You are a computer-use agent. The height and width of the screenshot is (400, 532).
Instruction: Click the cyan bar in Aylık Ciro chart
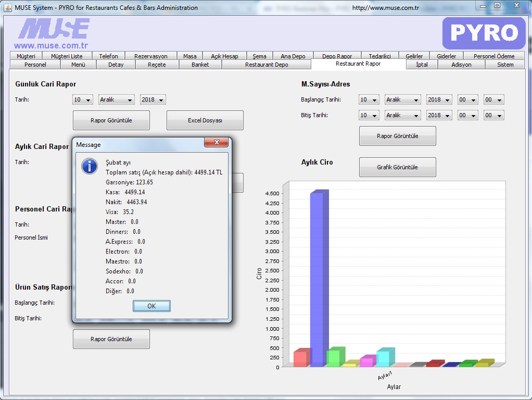385,357
